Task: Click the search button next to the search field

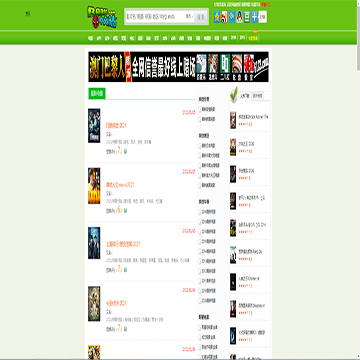Action: 201,17
